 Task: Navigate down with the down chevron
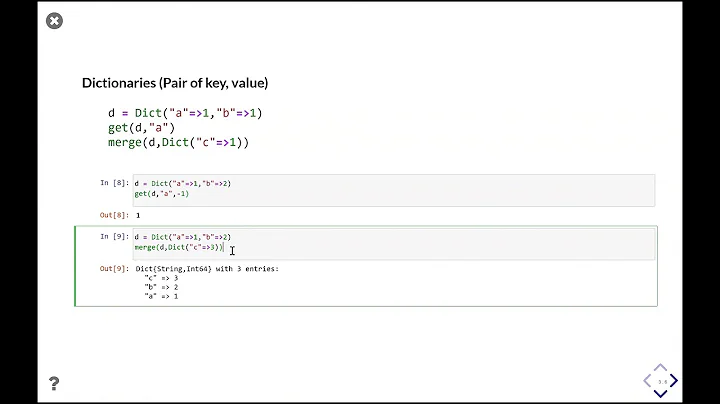point(661,392)
